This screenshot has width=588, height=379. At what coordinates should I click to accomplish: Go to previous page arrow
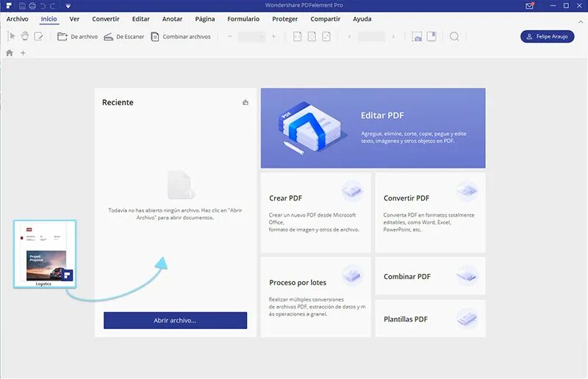click(x=349, y=37)
